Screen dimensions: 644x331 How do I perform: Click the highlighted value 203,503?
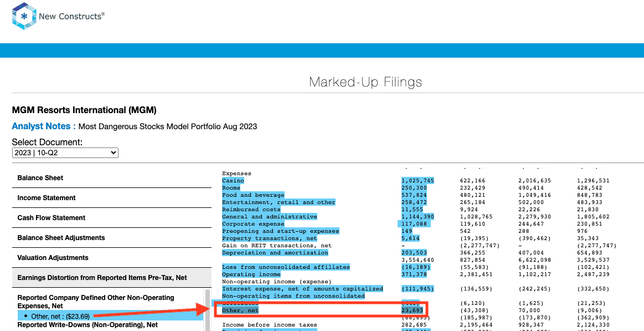coord(414,252)
